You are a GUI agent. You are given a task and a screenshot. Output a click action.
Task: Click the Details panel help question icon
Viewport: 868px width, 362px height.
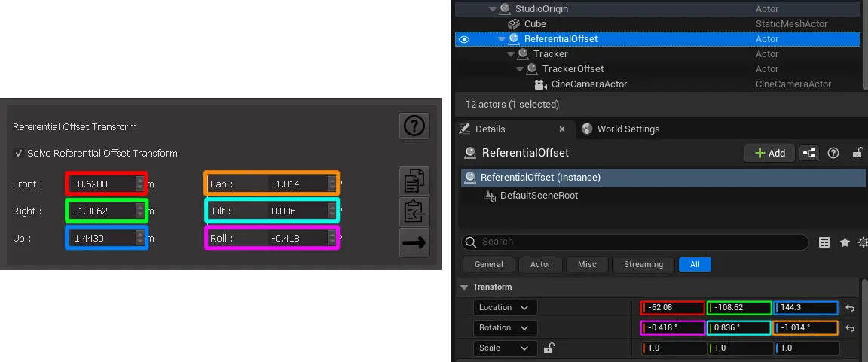point(833,153)
